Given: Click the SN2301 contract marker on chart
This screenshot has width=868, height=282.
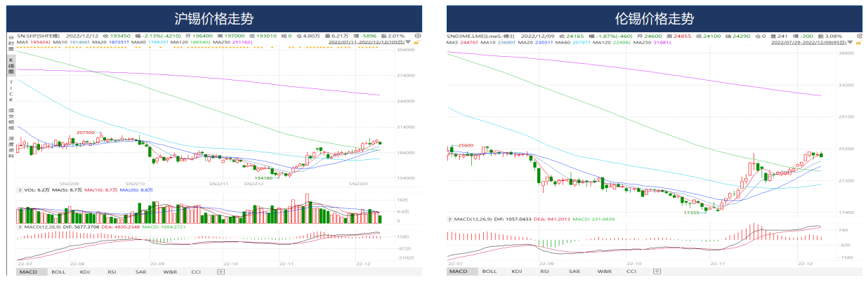Looking at the screenshot, I should point(360,184).
